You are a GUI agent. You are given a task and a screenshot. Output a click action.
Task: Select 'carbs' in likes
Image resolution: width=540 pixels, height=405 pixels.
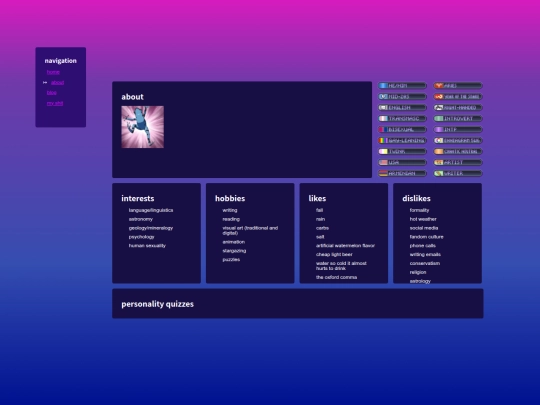coord(322,228)
